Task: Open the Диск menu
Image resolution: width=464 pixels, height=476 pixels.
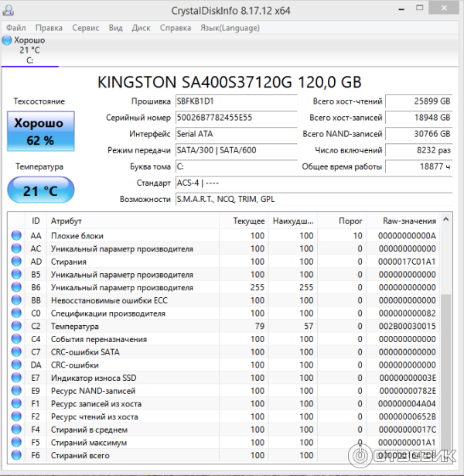Action: [x=141, y=28]
